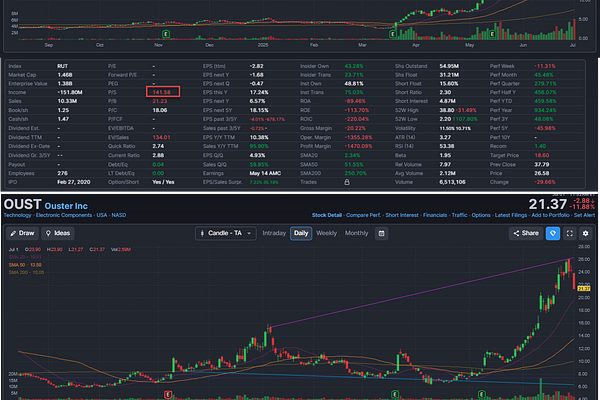The width and height of the screenshot is (600, 400).
Task: Switch to the Intraday timeframe
Action: 274,233
